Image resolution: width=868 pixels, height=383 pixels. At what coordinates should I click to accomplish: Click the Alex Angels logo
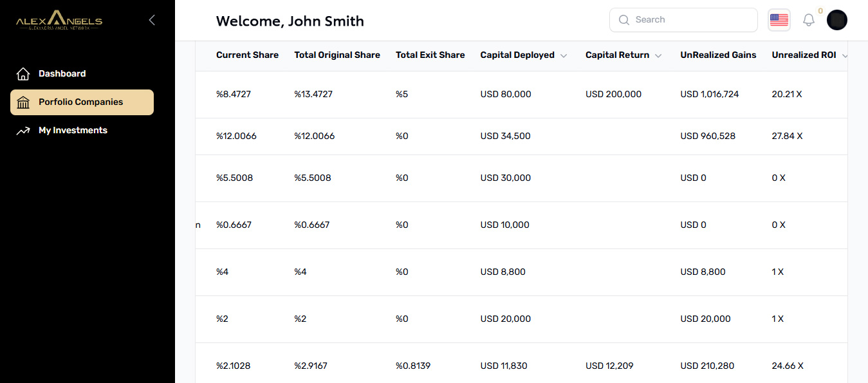click(59, 21)
